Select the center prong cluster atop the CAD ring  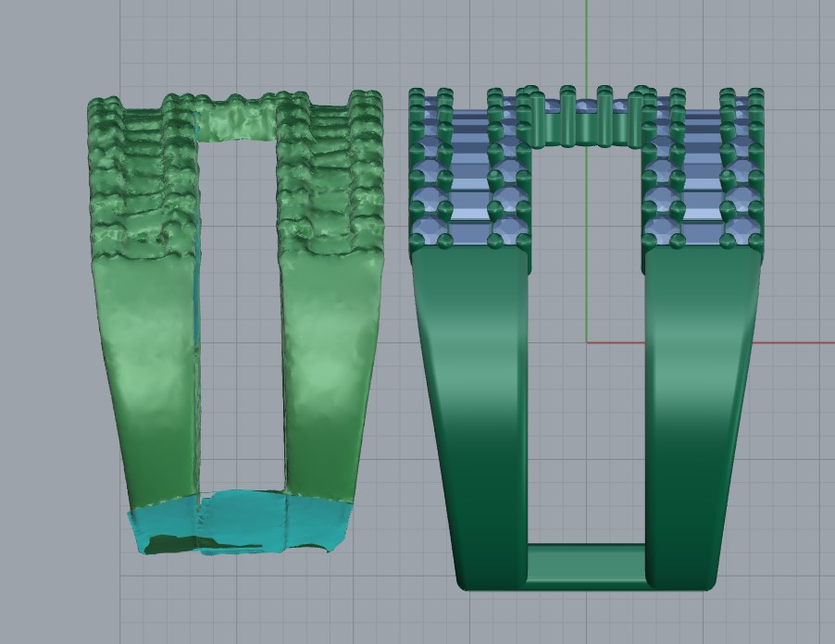point(585,116)
